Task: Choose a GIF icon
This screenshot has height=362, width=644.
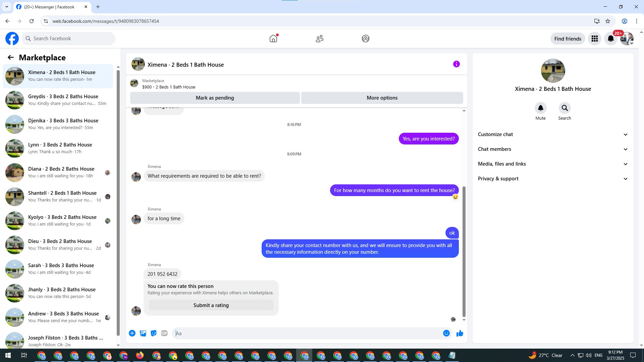Action: tap(164, 333)
